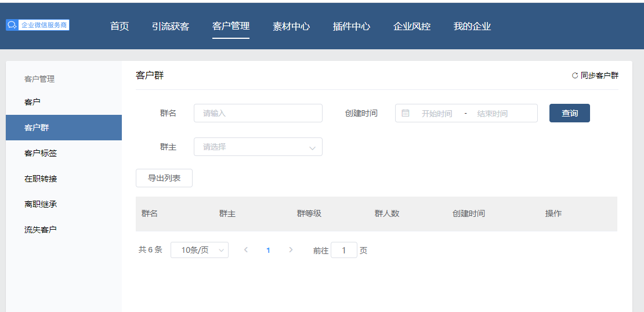This screenshot has width=644, height=312.
Task: Click the 企业微信服务商 logo
Action: [x=37, y=25]
